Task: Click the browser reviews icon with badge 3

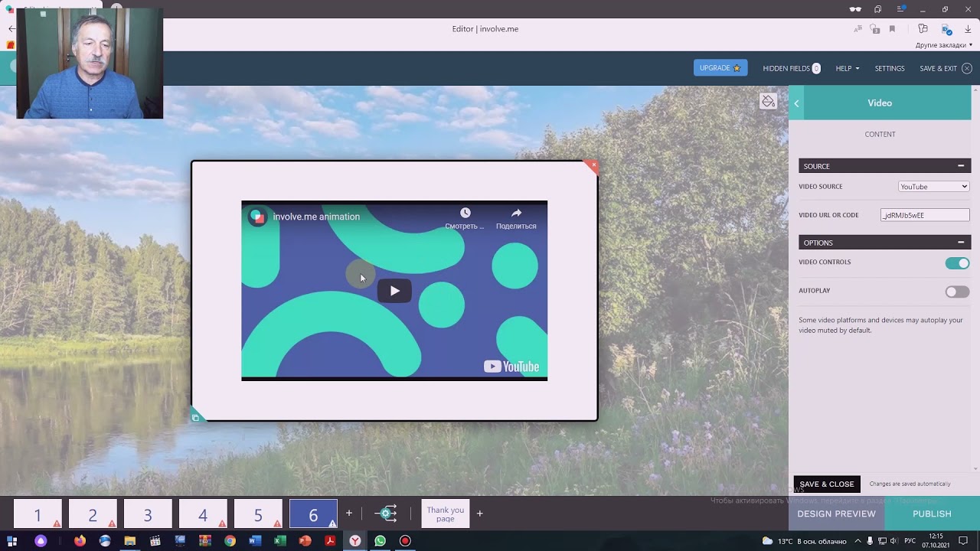Action: [875, 29]
